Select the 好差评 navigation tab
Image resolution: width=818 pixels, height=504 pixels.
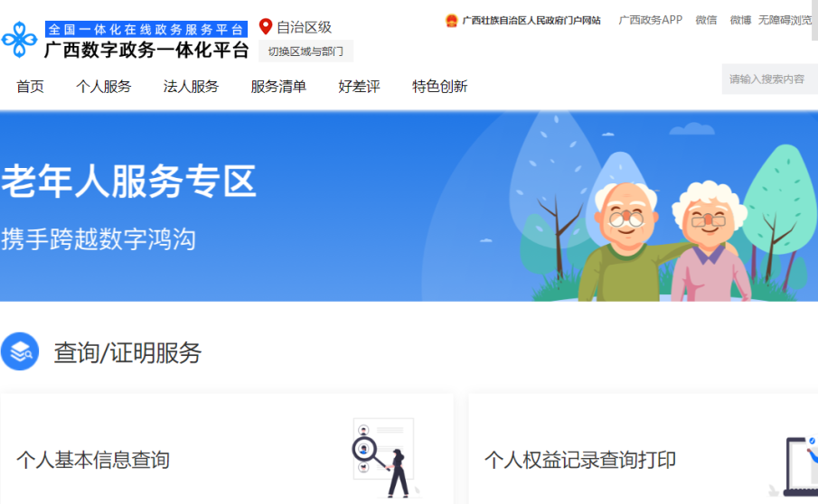[x=359, y=87]
